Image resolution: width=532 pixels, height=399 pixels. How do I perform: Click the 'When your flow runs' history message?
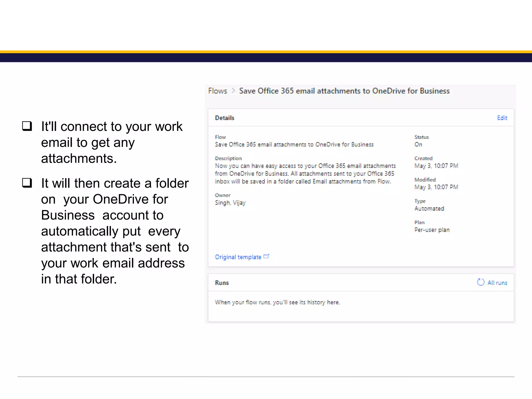(277, 302)
